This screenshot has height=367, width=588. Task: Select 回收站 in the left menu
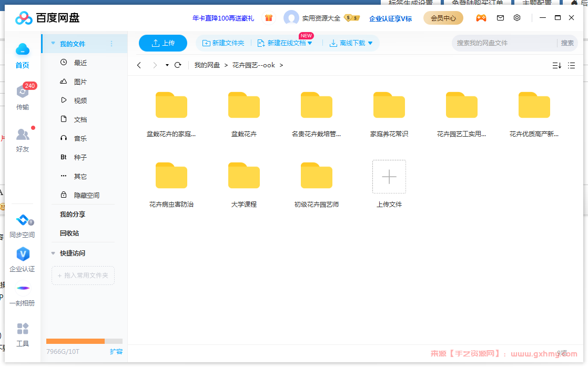pos(69,233)
